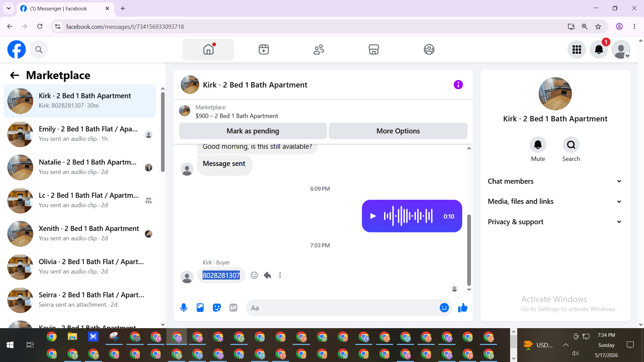Open the Reels video tab
Viewport: 644px width, 362px height.
[x=264, y=50]
